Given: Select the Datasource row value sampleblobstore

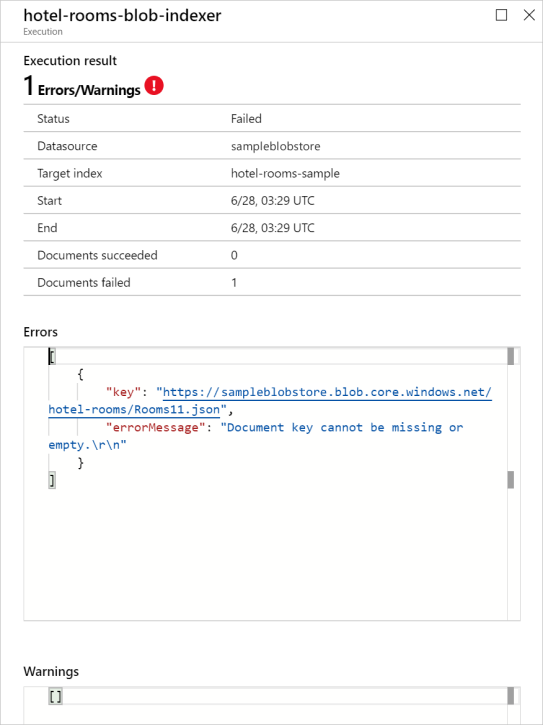Looking at the screenshot, I should (x=276, y=146).
